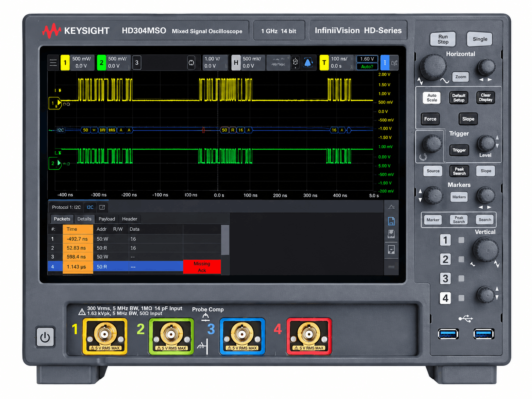Push the power button on front panel
This screenshot has width=532, height=399.
point(45,337)
